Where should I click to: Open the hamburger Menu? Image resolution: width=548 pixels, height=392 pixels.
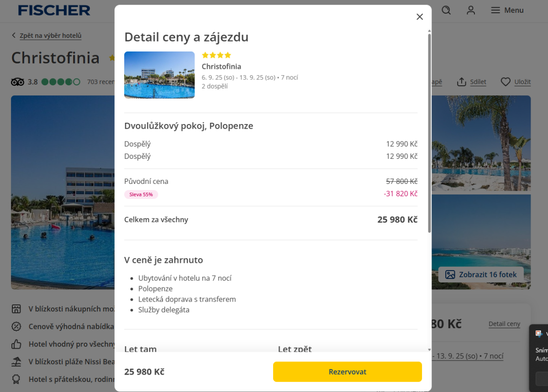[507, 10]
